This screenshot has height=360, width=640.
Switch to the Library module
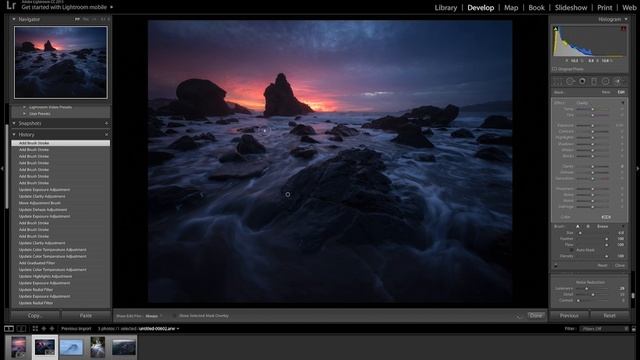pyautogui.click(x=446, y=8)
